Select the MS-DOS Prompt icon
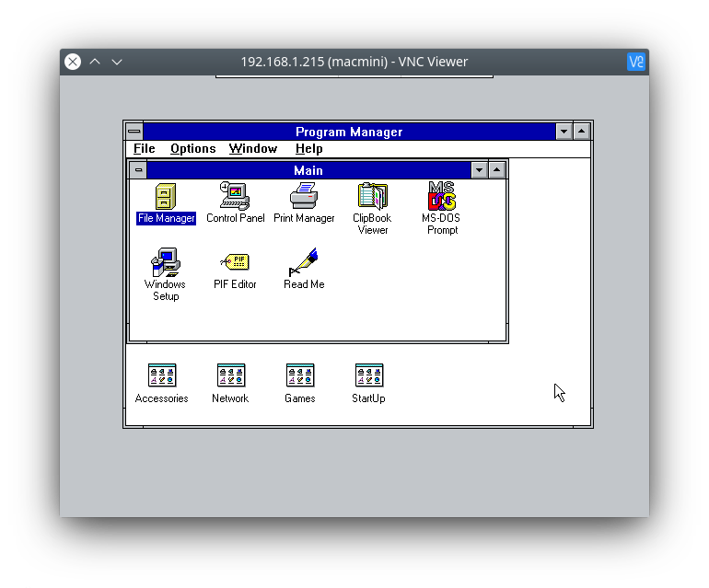The image size is (709, 588). pos(442,197)
